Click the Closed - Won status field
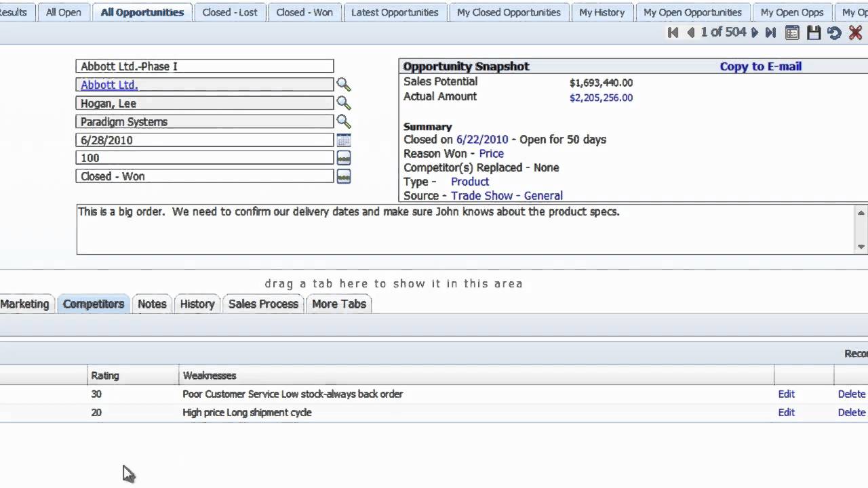This screenshot has height=488, width=868. point(205,176)
